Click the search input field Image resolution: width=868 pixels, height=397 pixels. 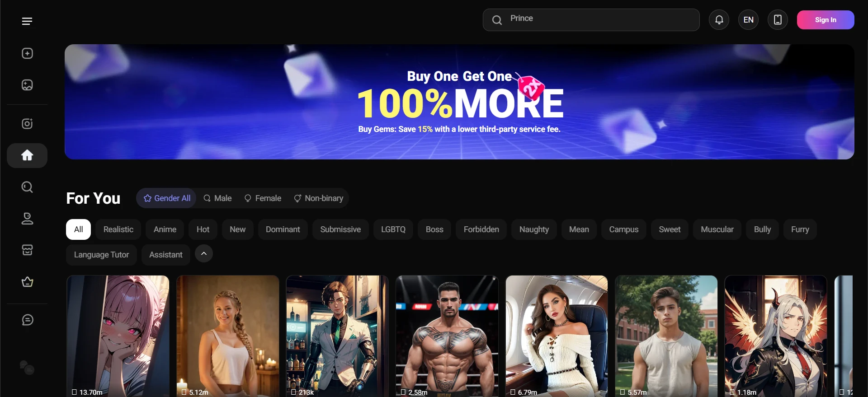(x=597, y=19)
